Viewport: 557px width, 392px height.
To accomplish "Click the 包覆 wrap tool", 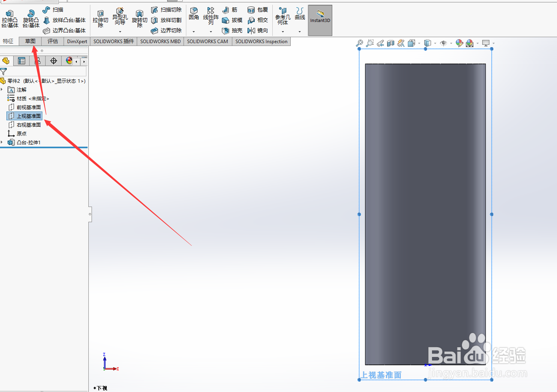I will (258, 10).
